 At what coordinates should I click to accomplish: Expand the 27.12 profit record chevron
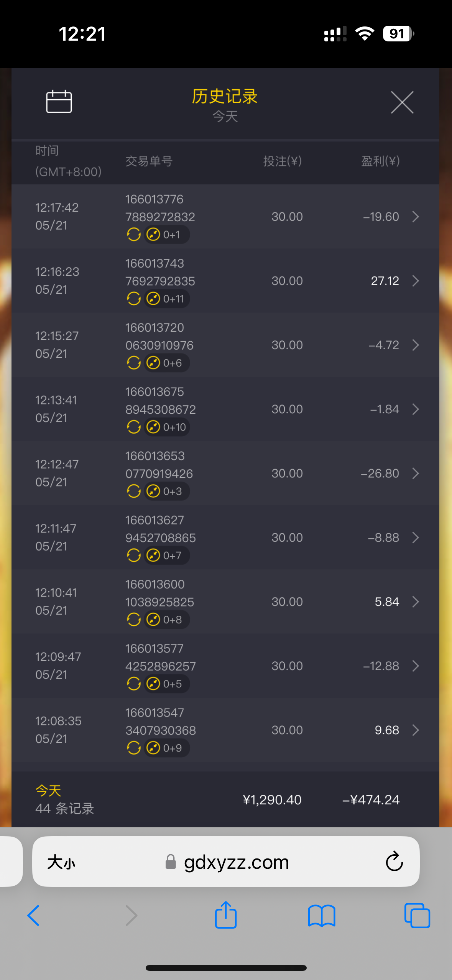416,281
